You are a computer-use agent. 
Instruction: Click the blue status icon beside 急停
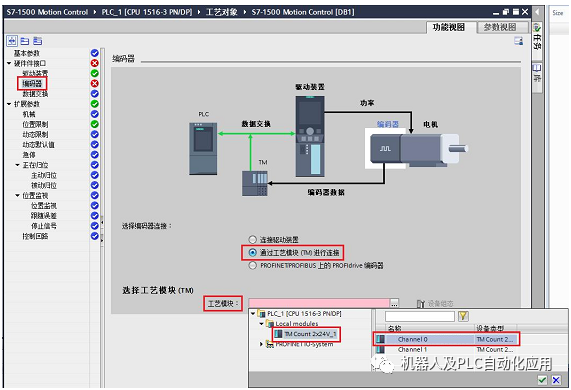coord(95,155)
